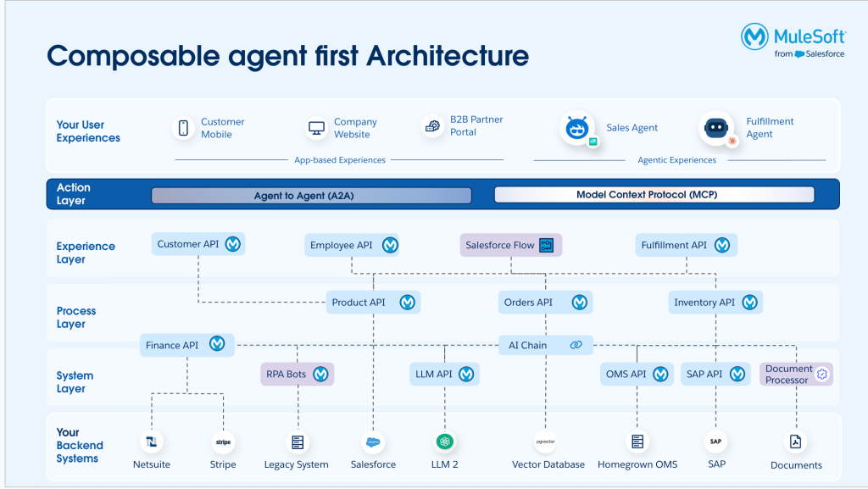Click the Salesforce cloud backend icon
Screen dimensions: 868x489
[x=373, y=442]
